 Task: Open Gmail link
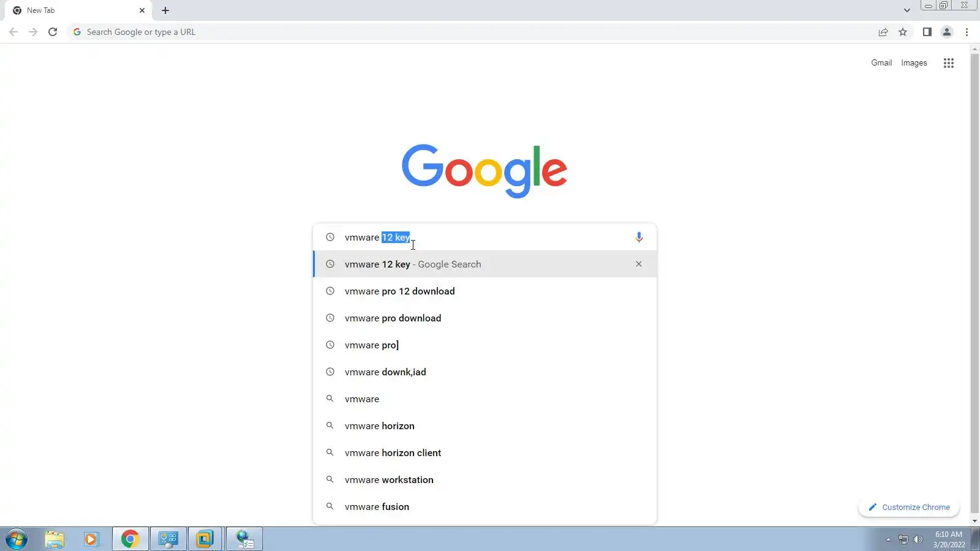pos(881,62)
